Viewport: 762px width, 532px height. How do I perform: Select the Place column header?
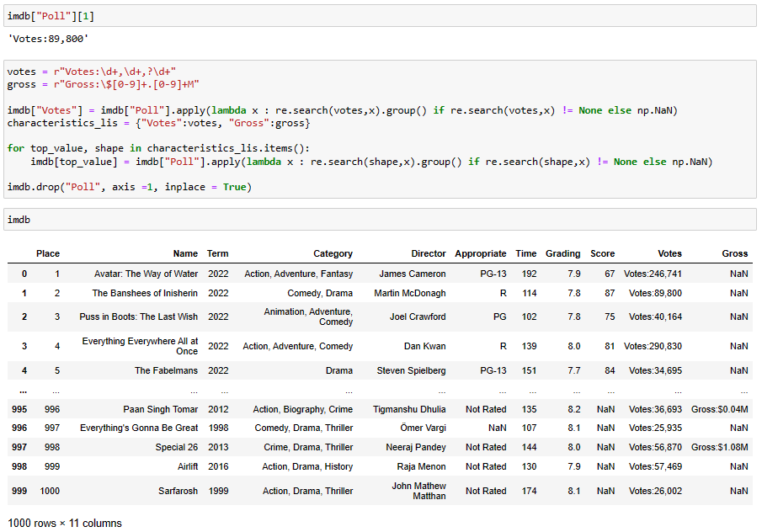[x=48, y=253]
